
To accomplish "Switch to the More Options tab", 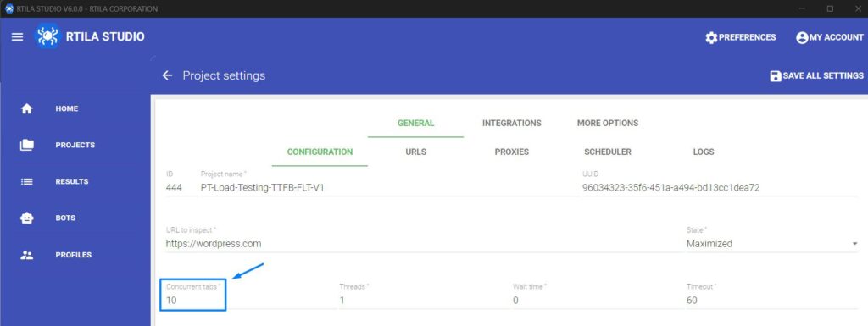I will [607, 123].
